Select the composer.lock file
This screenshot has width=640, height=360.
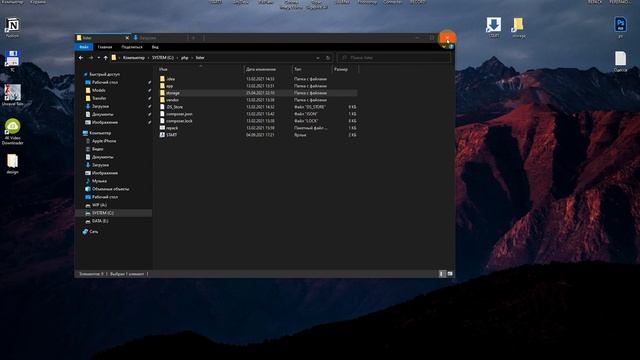tap(176, 121)
